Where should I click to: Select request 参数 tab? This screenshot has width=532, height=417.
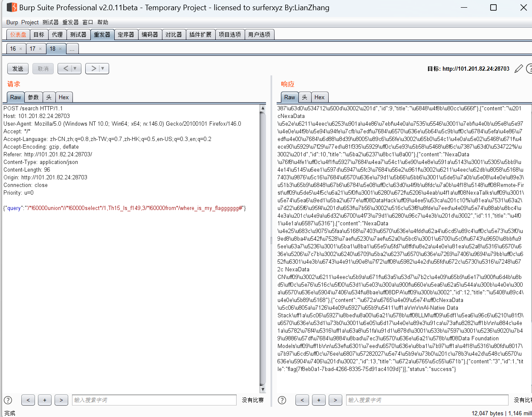pyautogui.click(x=33, y=97)
